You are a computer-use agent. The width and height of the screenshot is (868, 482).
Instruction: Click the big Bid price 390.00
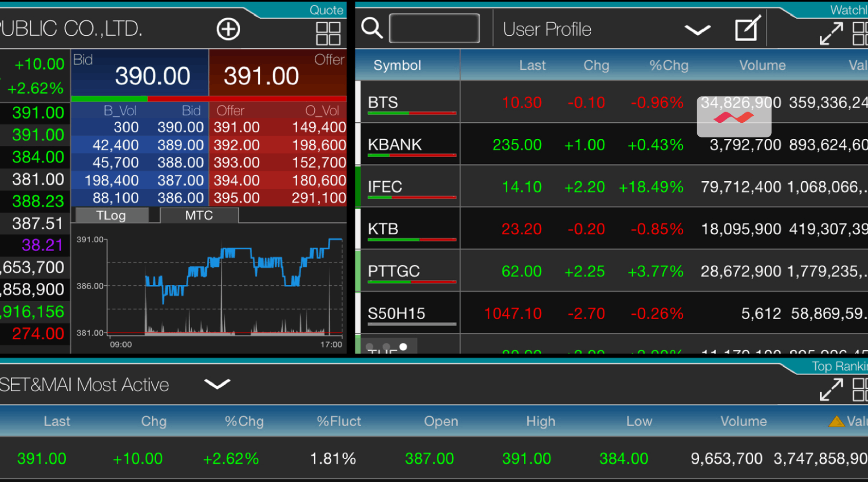click(153, 75)
